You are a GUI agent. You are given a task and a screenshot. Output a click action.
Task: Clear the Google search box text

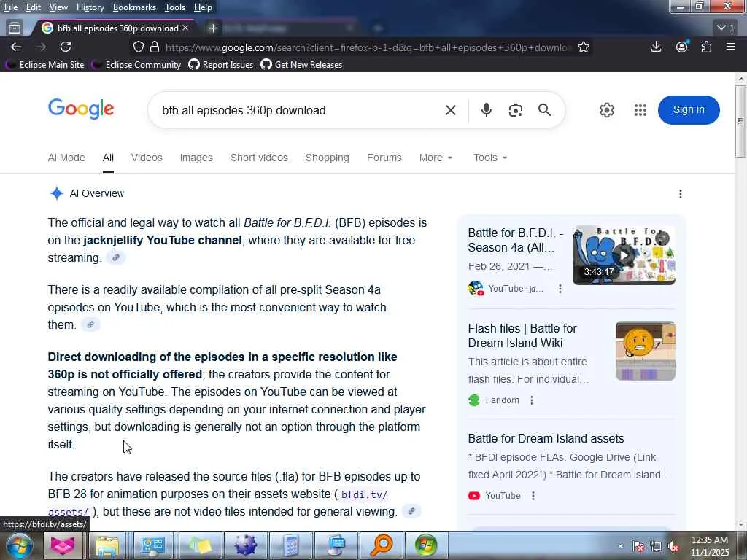[x=450, y=110]
